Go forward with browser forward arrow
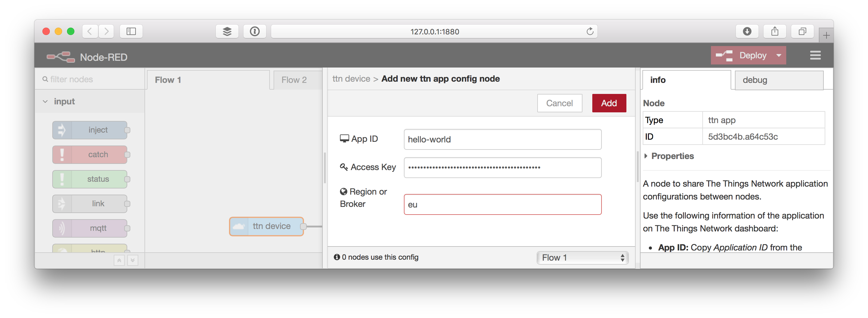Image resolution: width=868 pixels, height=318 pixels. coord(106,31)
